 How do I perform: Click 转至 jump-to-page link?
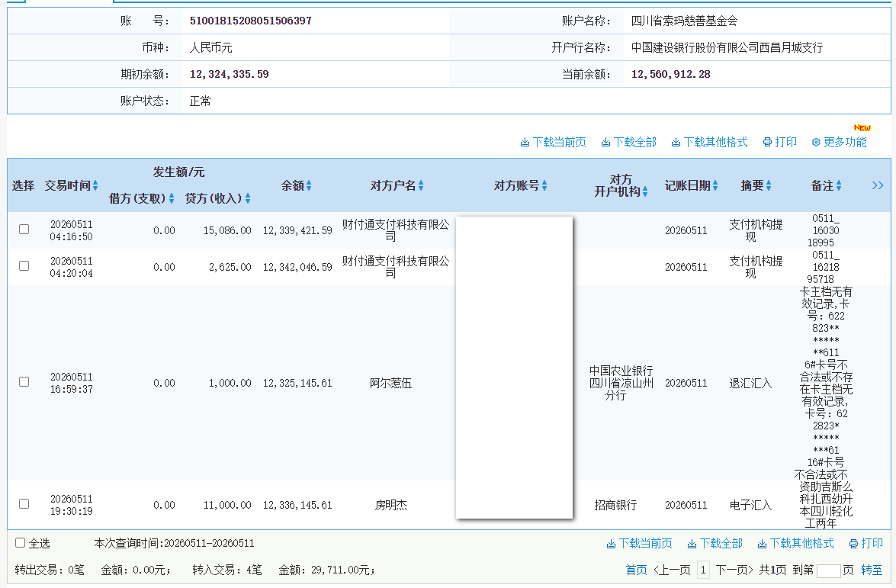pyautogui.click(x=872, y=570)
